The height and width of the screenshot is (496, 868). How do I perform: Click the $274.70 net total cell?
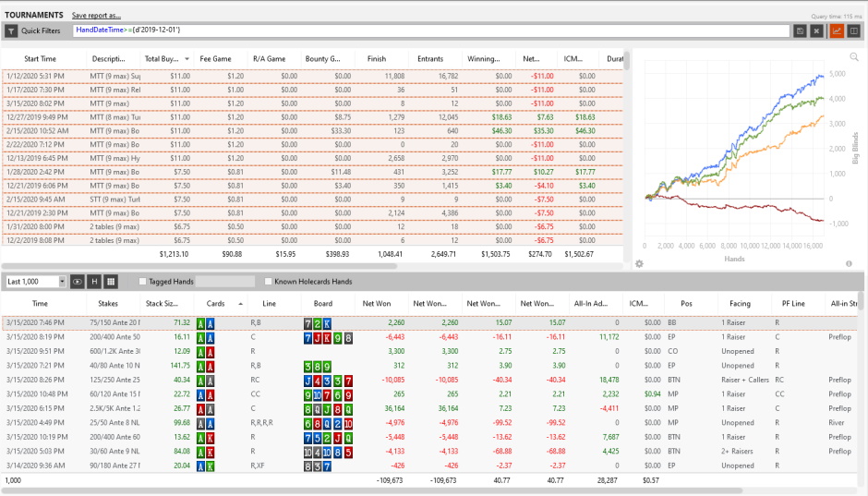pyautogui.click(x=540, y=255)
